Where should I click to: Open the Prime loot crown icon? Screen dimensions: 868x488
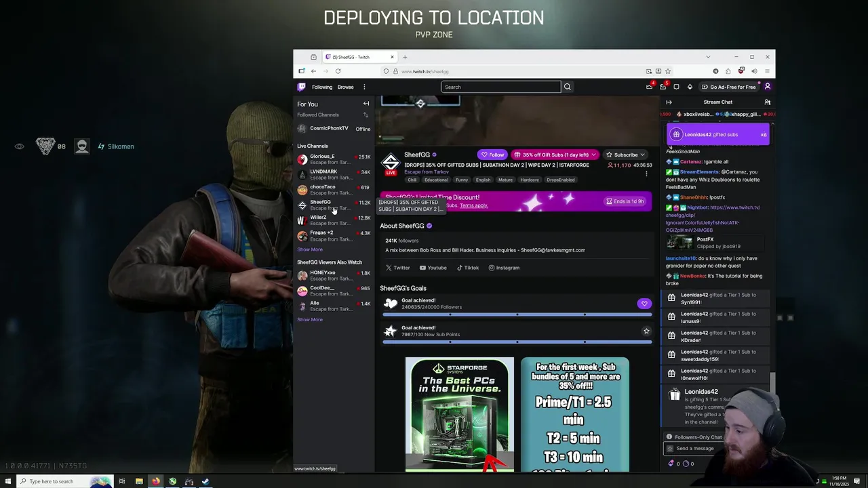coord(649,87)
